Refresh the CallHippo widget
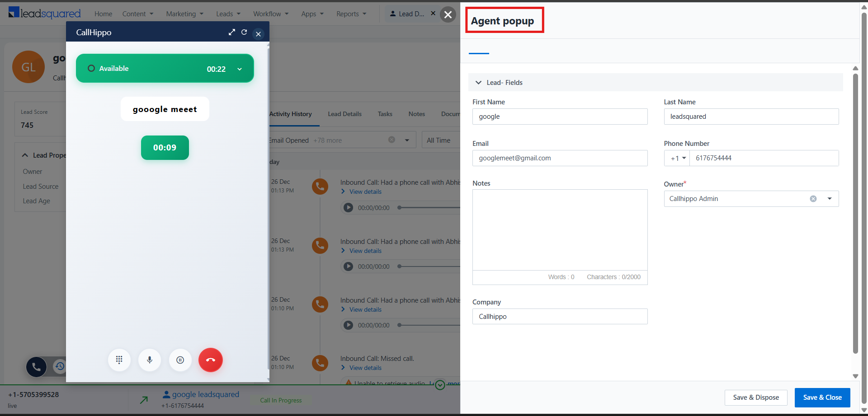Screen dimensions: 868x416 click(244, 32)
